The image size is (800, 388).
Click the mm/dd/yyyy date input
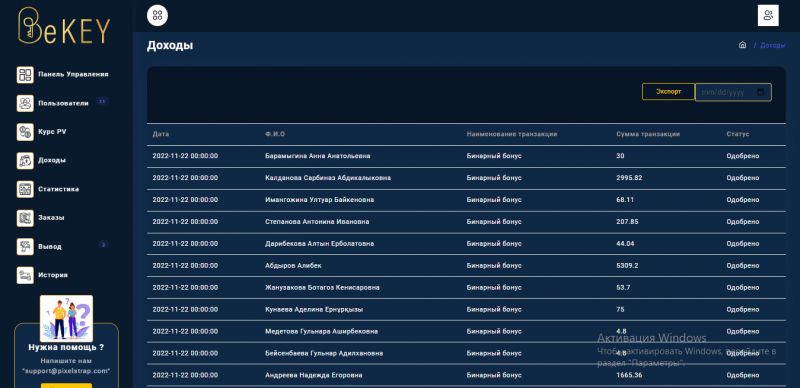733,92
